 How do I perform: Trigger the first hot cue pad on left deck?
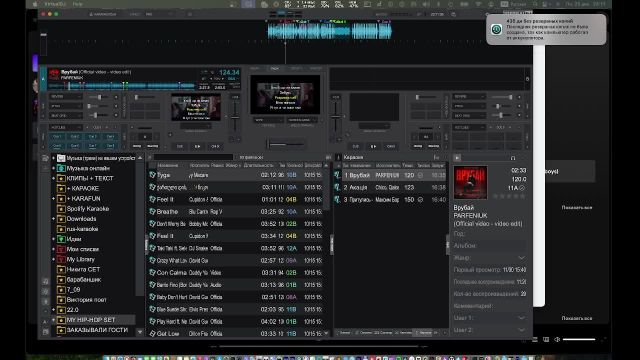[57, 137]
